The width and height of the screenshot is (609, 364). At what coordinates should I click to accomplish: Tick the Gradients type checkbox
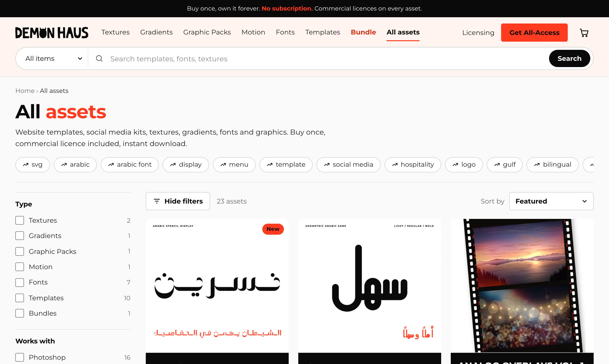coord(20,236)
